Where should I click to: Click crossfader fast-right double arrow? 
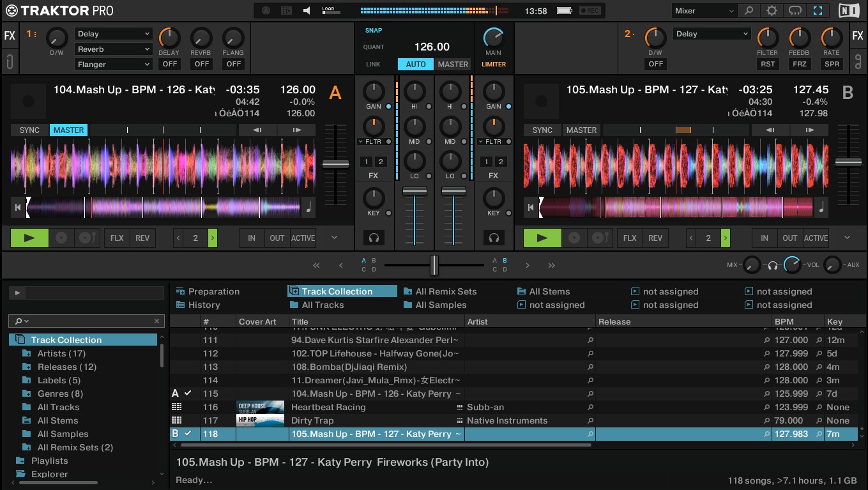click(551, 265)
